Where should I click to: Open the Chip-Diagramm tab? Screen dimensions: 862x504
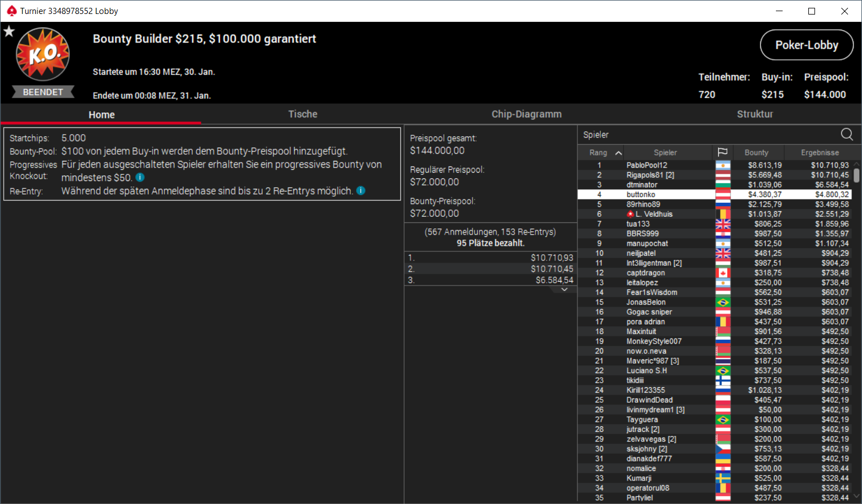tap(527, 114)
